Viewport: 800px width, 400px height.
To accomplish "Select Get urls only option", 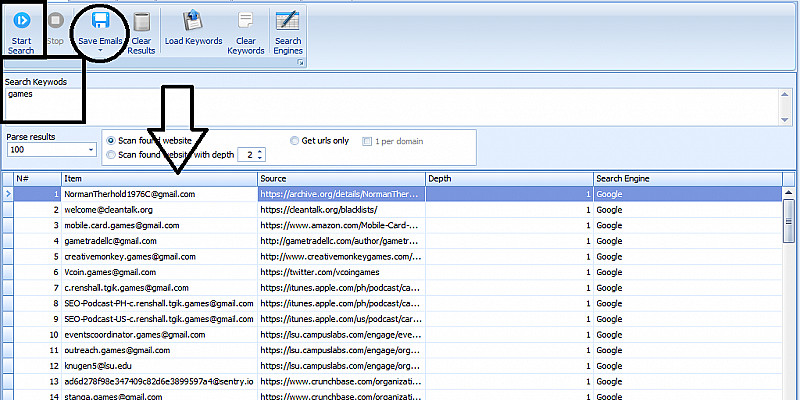I will click(x=294, y=141).
